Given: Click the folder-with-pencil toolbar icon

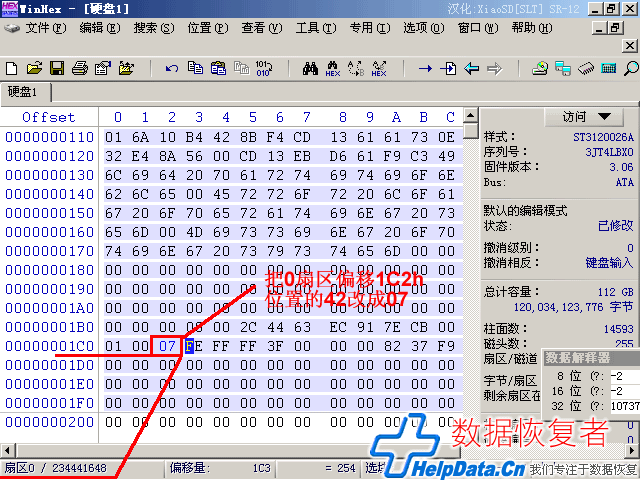Looking at the screenshot, I should [x=126, y=68].
